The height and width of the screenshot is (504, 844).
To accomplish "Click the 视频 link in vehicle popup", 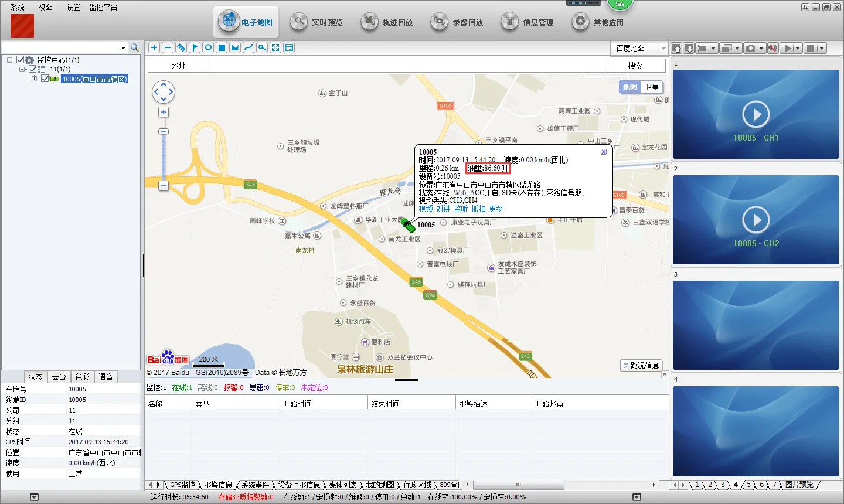I will (426, 209).
